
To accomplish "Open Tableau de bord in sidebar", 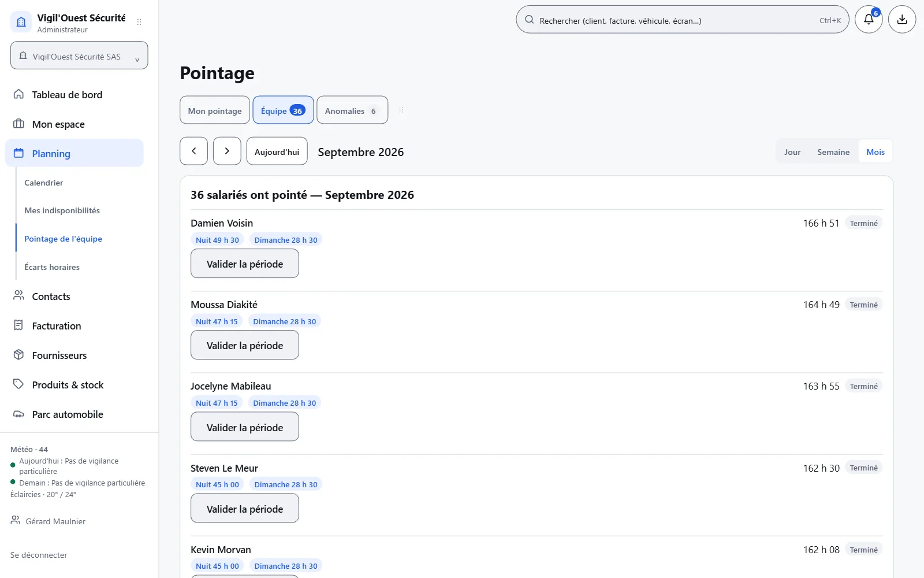I will click(74, 95).
